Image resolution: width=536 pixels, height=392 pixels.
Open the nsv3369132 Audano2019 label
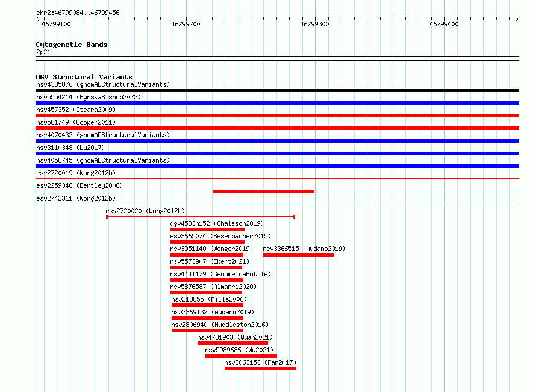coord(213,312)
